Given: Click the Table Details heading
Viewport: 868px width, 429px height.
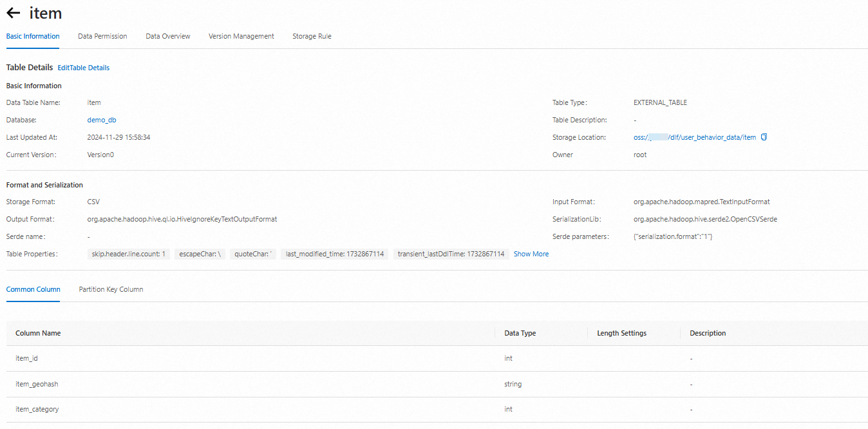Looking at the screenshot, I should coord(30,67).
